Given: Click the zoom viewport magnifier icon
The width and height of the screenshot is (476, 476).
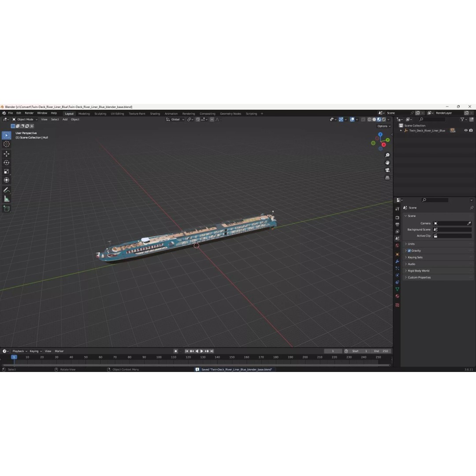Looking at the screenshot, I should tap(387, 155).
